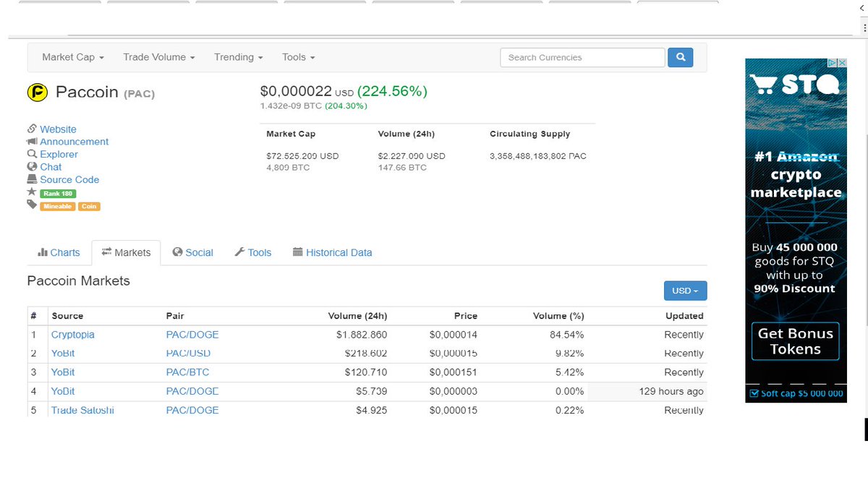Click the $1.882.860 volume cell
The width and height of the screenshot is (868, 488).
click(362, 335)
